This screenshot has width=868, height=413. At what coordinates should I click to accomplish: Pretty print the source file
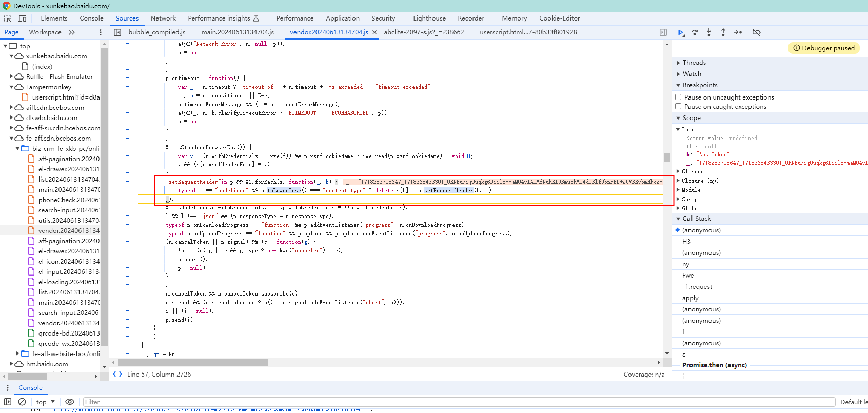pos(117,375)
